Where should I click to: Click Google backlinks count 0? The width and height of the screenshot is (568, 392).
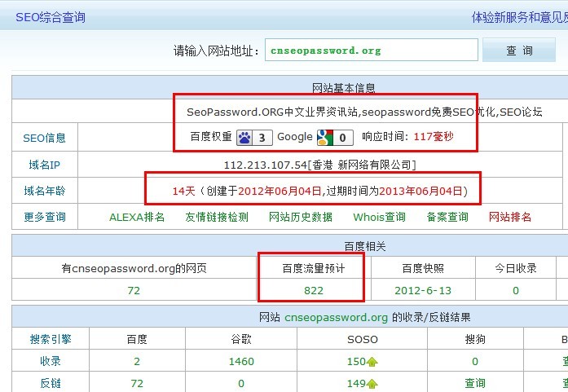click(x=241, y=384)
